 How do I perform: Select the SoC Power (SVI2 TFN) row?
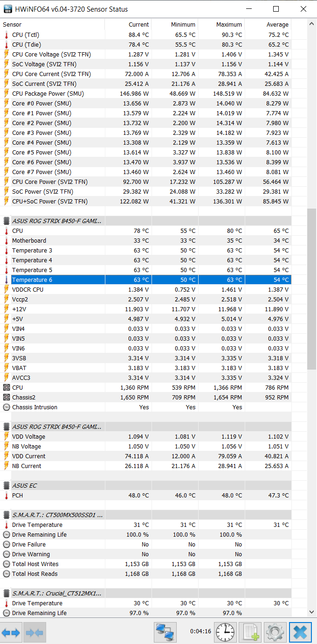[146, 191]
